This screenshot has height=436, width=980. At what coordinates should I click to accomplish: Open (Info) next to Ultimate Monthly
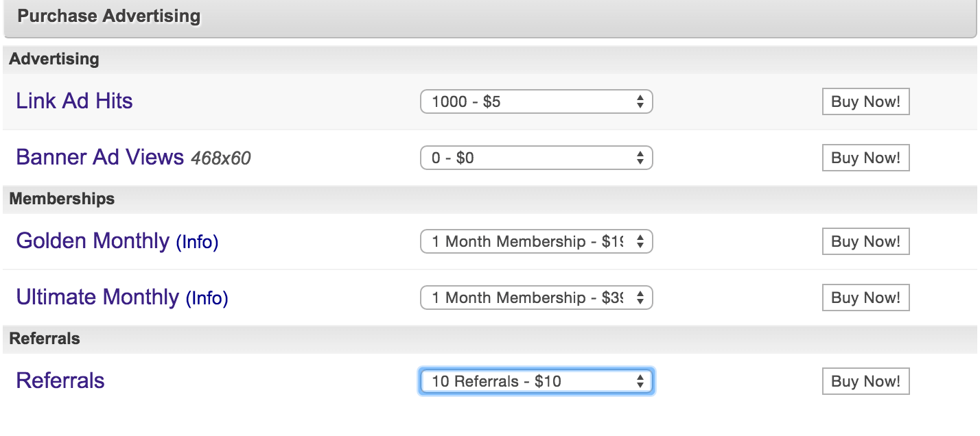pos(207,299)
